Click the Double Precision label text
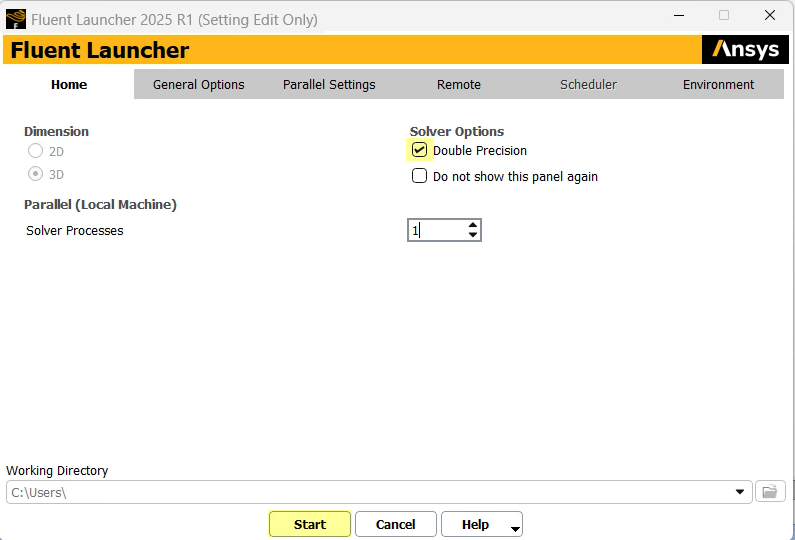This screenshot has width=795, height=540. pos(480,151)
